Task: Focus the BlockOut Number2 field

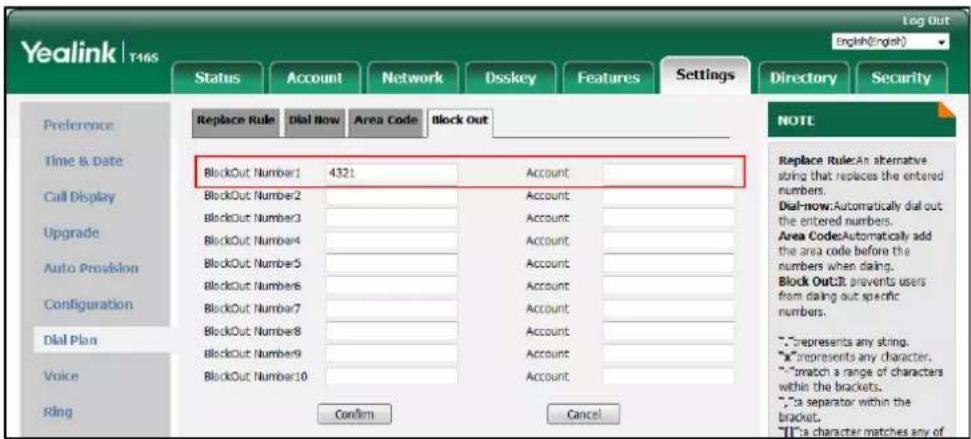Action: [391, 196]
